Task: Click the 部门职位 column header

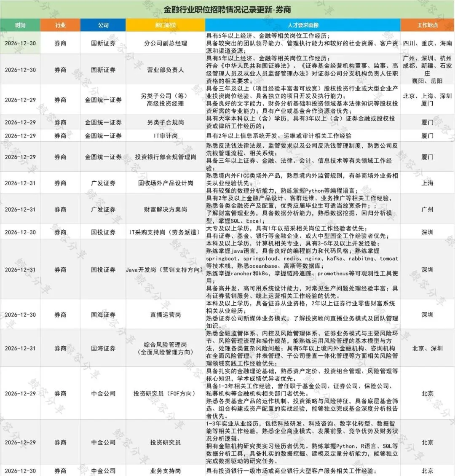Action: (x=166, y=25)
